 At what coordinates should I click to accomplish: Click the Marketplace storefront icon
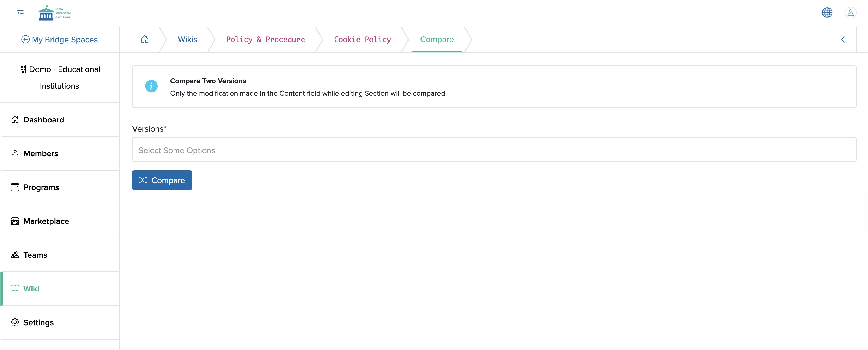pos(15,221)
